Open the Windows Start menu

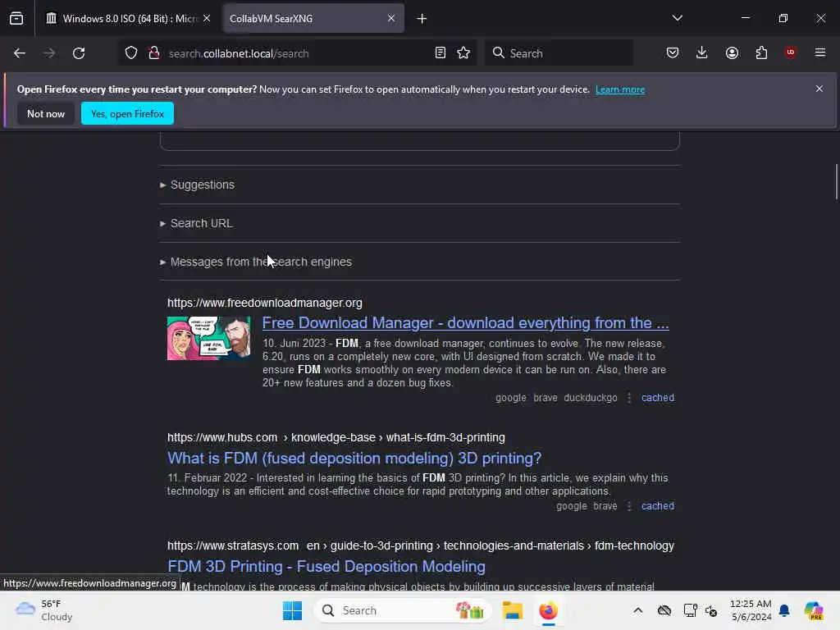click(x=293, y=610)
